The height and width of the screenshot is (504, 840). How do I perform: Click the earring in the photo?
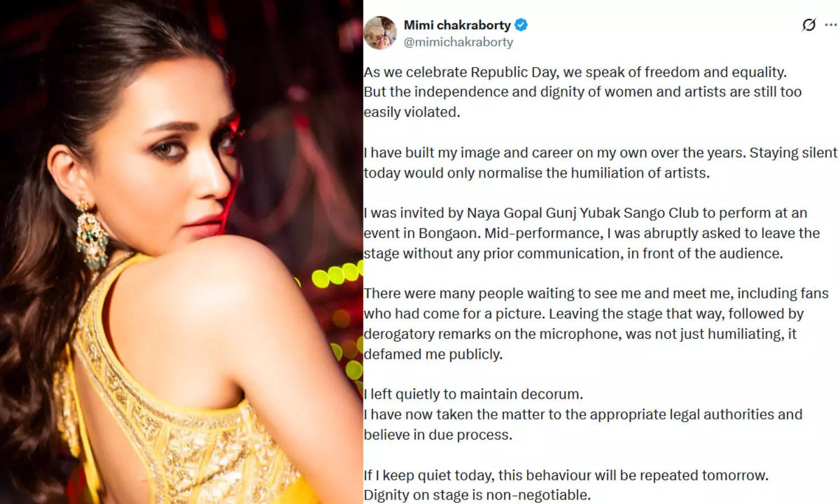pos(92,234)
